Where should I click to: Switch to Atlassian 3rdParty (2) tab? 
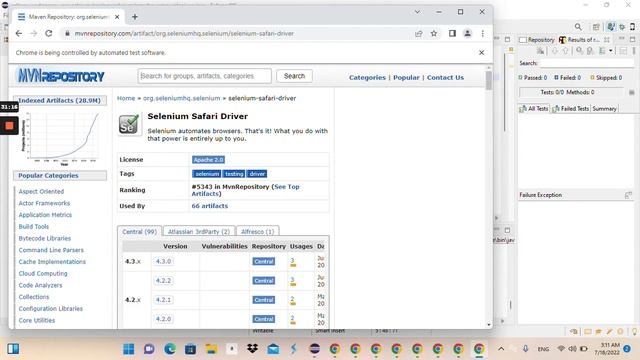[199, 231]
